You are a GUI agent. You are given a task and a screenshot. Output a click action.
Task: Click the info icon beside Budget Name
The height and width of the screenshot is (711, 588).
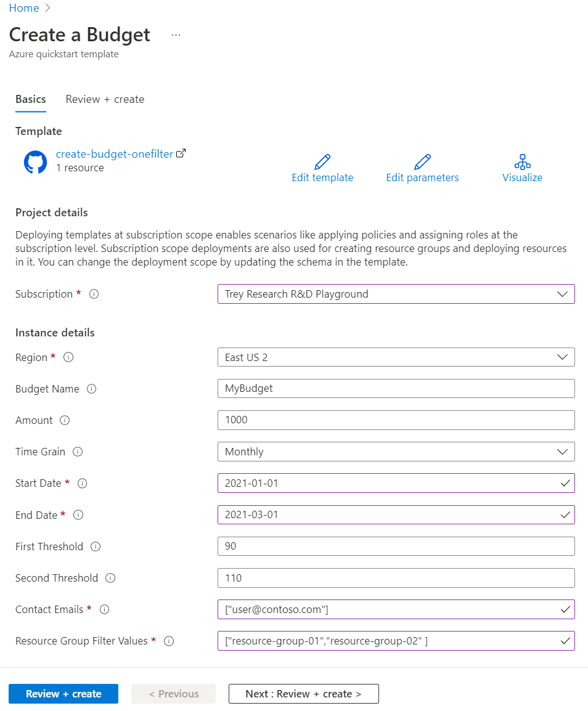92,389
